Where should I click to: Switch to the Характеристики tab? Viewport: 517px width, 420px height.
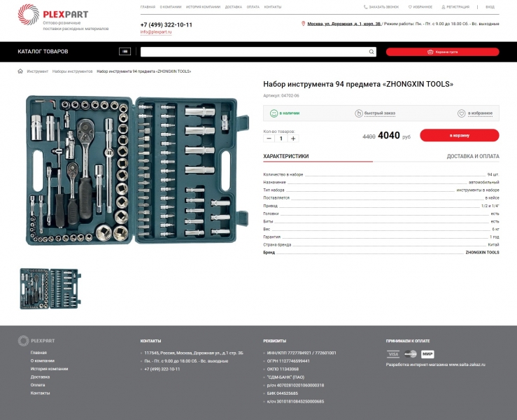coord(286,156)
